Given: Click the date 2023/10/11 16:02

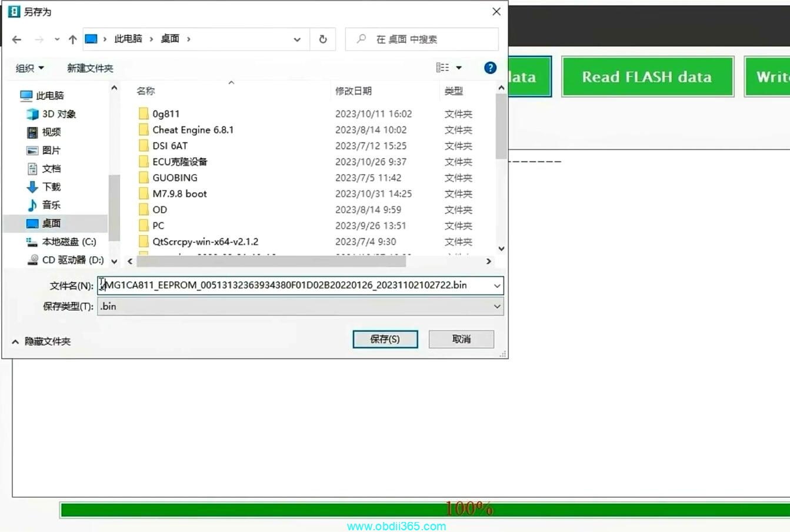Looking at the screenshot, I should click(x=374, y=114).
